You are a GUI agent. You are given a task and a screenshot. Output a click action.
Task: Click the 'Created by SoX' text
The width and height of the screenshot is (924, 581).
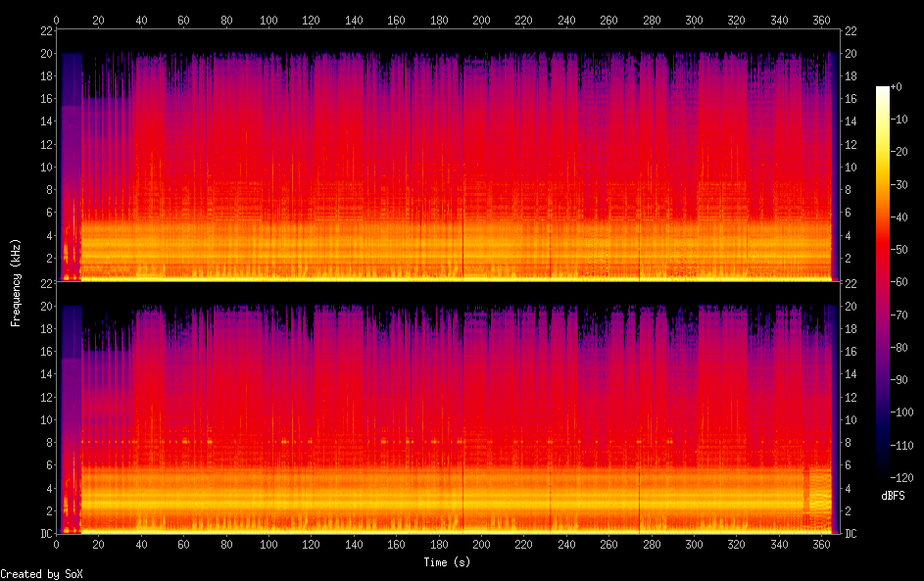click(41, 574)
